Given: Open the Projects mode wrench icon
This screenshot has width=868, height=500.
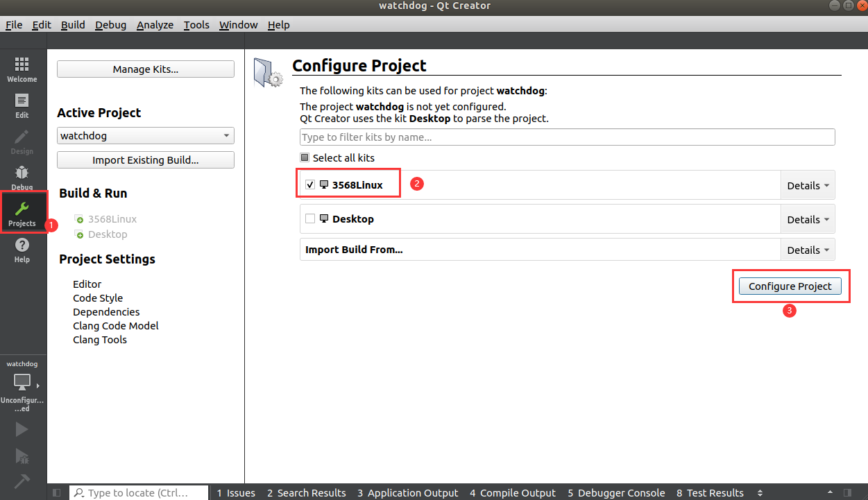Looking at the screenshot, I should tap(22, 208).
